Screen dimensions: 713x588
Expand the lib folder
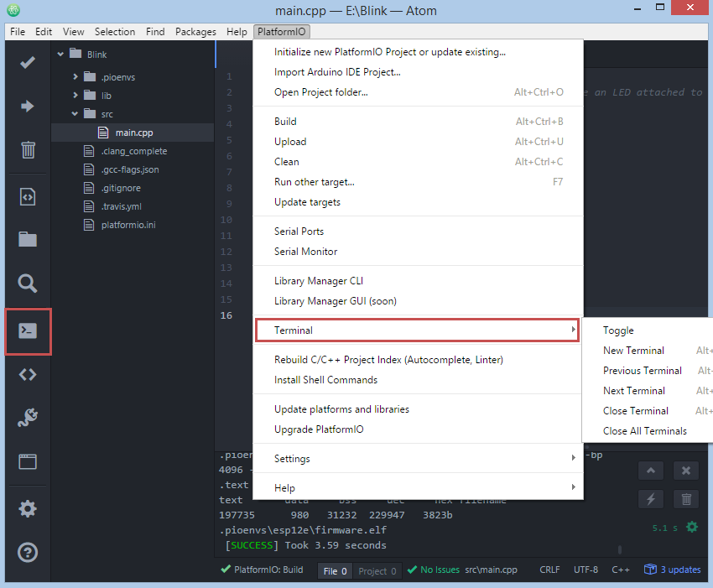coord(75,95)
